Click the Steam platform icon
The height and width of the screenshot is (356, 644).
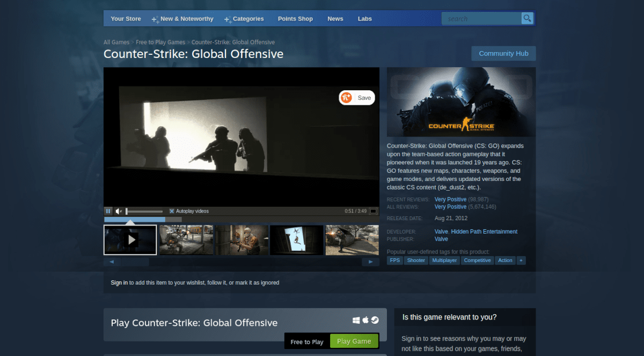click(x=374, y=320)
